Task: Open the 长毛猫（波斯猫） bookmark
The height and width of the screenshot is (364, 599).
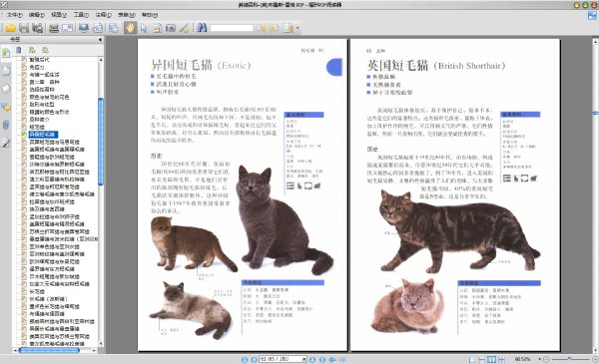Action: [x=49, y=299]
